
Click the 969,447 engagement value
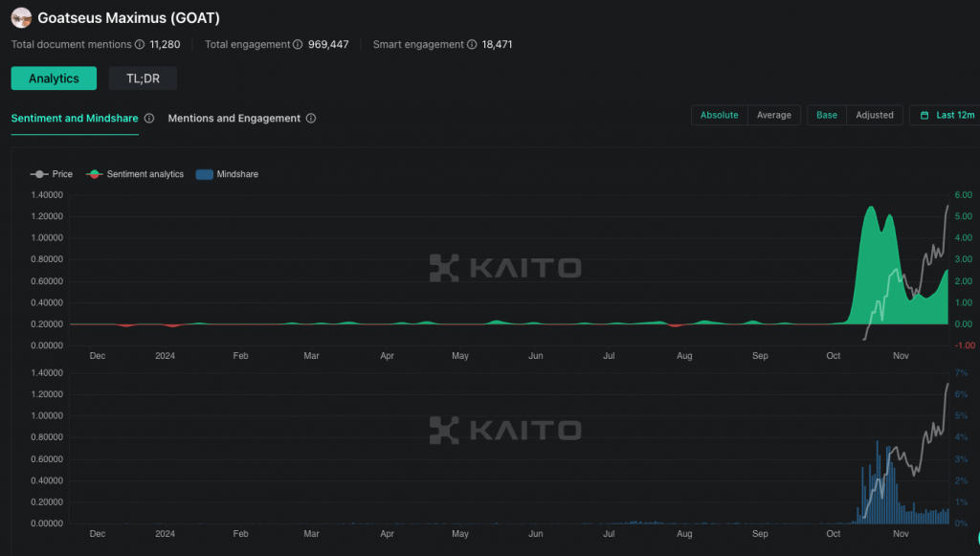coord(328,44)
